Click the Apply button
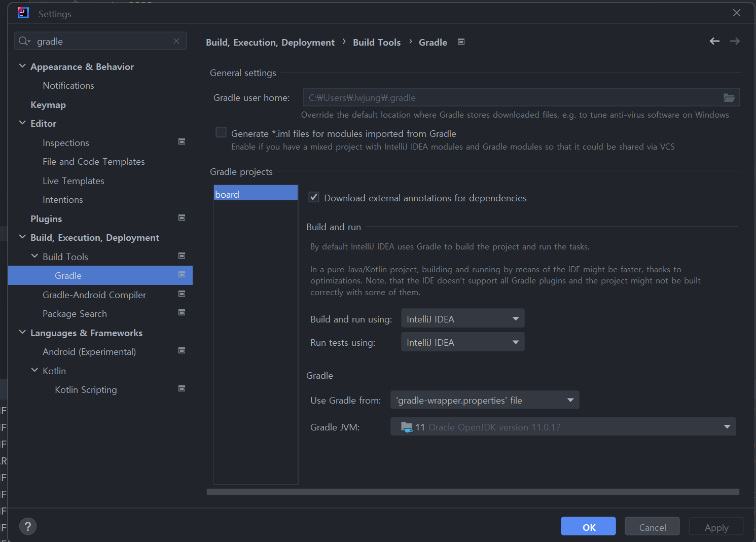 pyautogui.click(x=716, y=526)
